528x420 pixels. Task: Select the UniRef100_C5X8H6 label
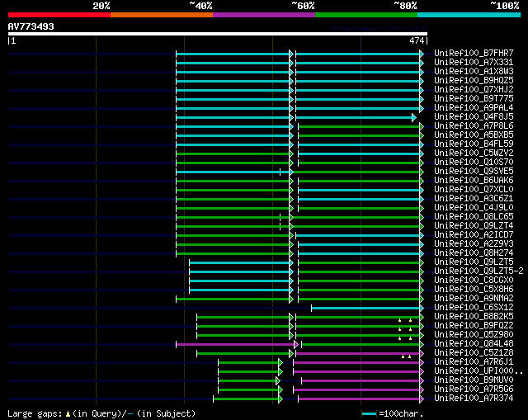tap(474, 290)
